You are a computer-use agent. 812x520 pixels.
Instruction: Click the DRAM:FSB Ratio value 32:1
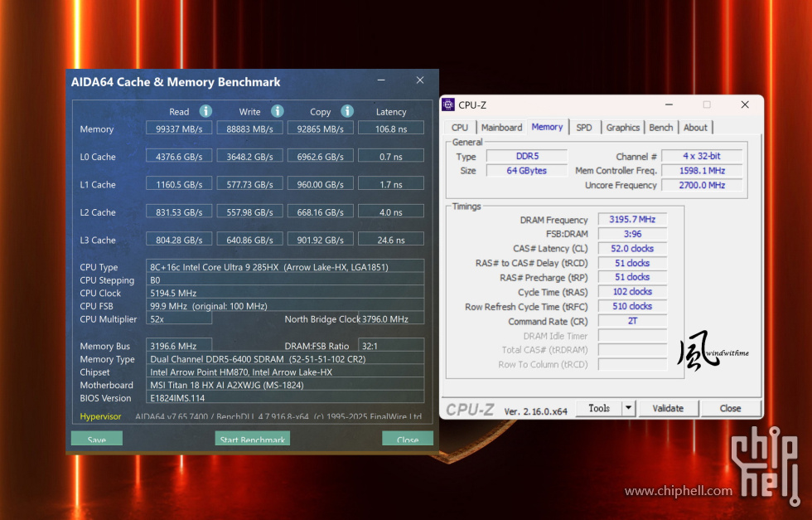pos(391,345)
